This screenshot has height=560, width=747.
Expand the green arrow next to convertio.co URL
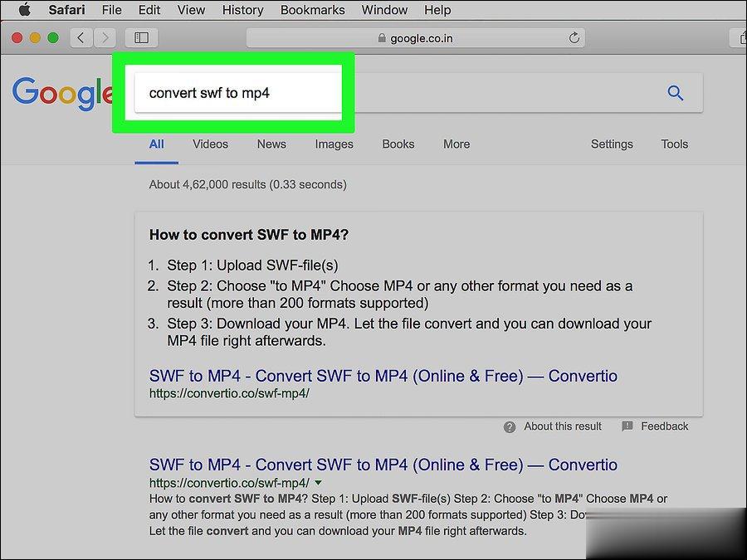[x=318, y=483]
